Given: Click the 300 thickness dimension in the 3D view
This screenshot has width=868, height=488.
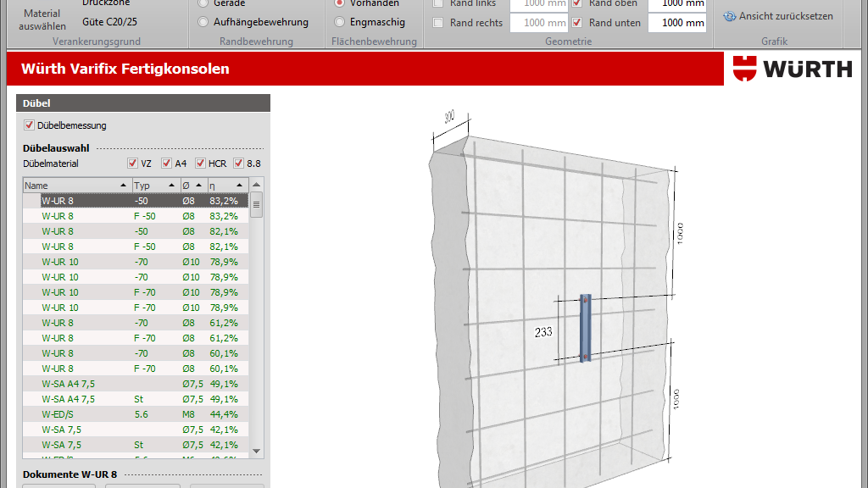Looking at the screenshot, I should pyautogui.click(x=449, y=117).
